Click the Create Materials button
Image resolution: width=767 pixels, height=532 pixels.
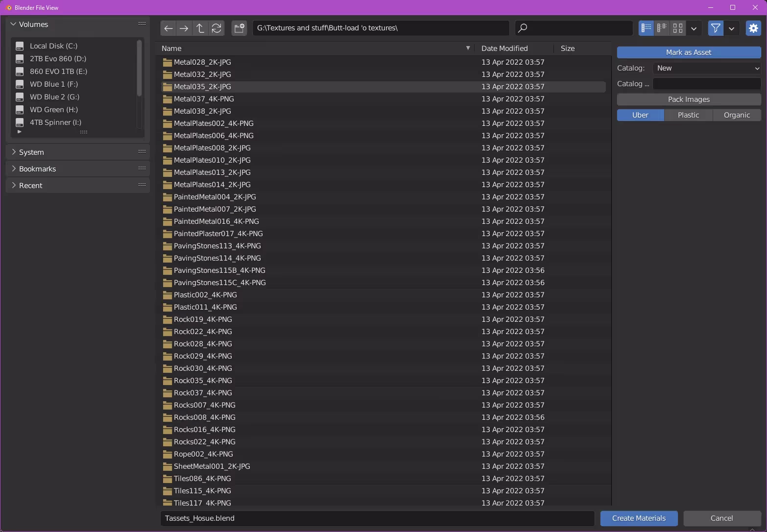[x=639, y=518]
